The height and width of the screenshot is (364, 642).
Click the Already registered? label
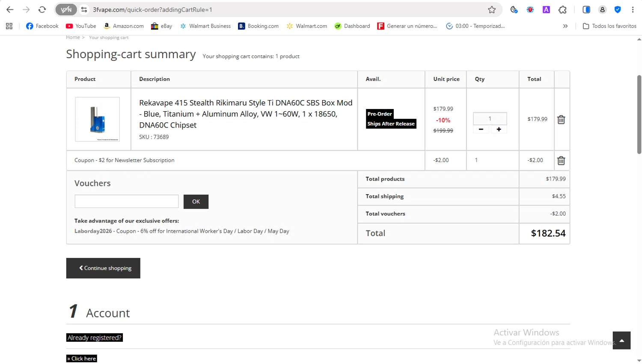pos(95,337)
